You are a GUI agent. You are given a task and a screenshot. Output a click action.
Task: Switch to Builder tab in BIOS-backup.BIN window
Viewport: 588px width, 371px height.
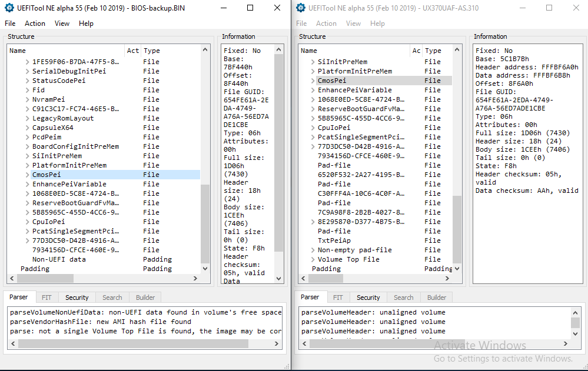coord(145,298)
